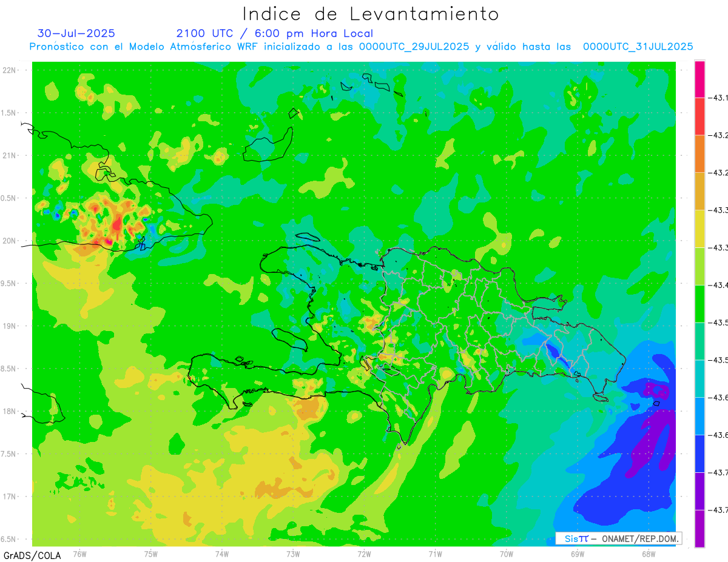Click the '20N' latitude label
Viewport: 728px width, 562px height.
click(x=9, y=241)
